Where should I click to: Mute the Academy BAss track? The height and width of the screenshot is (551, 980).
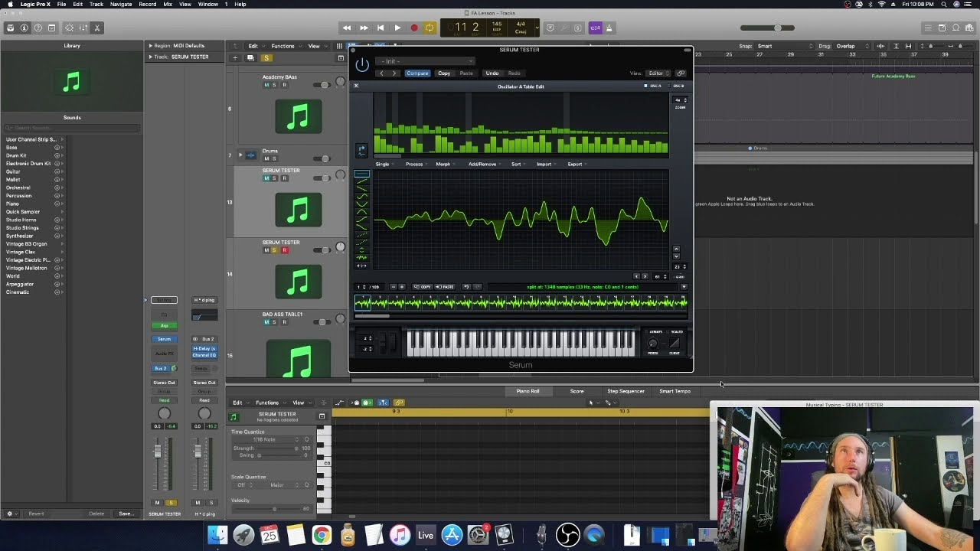click(266, 85)
